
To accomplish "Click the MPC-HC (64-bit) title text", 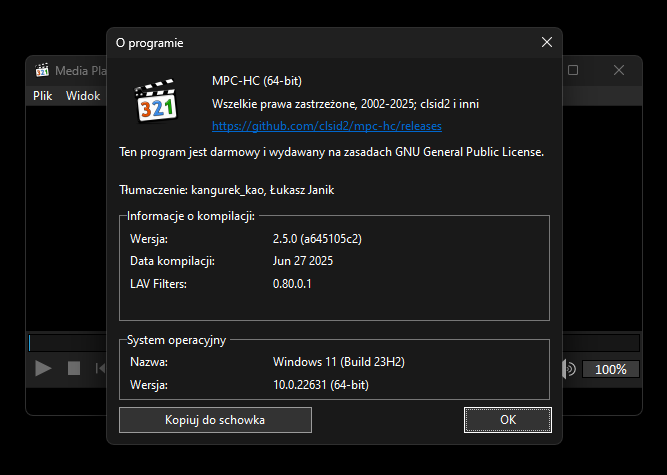I will [x=257, y=81].
